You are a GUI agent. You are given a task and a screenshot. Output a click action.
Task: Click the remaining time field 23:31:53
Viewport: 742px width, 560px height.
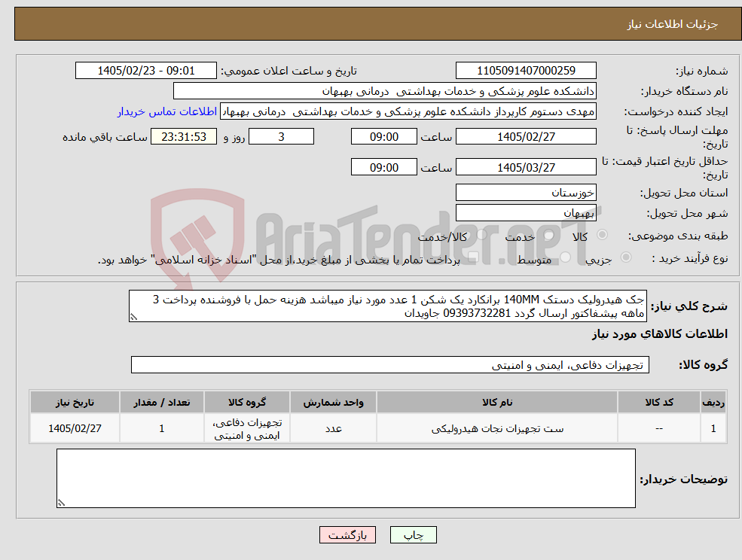click(184, 137)
